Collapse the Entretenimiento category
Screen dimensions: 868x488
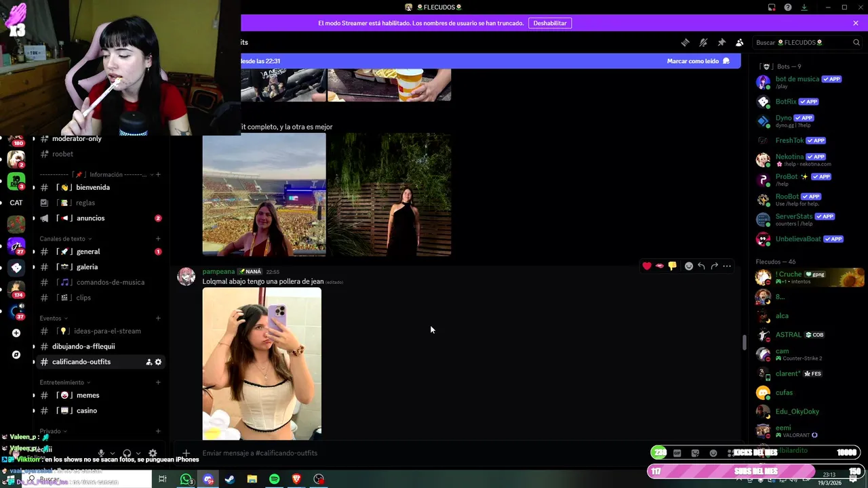(x=64, y=382)
